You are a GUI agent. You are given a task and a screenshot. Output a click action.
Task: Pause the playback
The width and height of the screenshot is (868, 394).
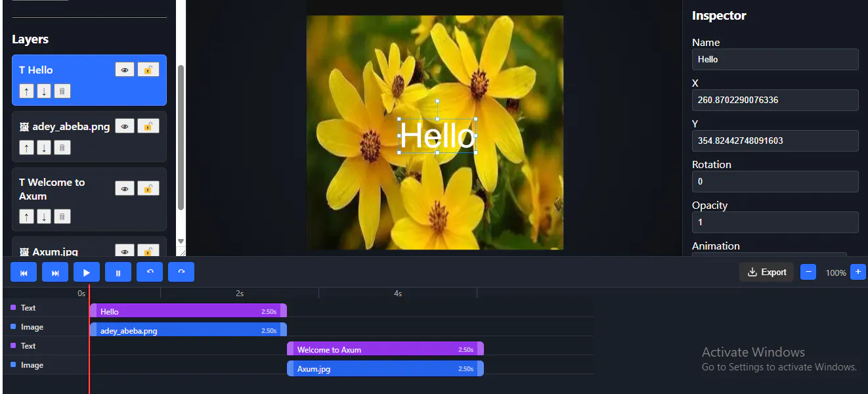click(x=118, y=272)
